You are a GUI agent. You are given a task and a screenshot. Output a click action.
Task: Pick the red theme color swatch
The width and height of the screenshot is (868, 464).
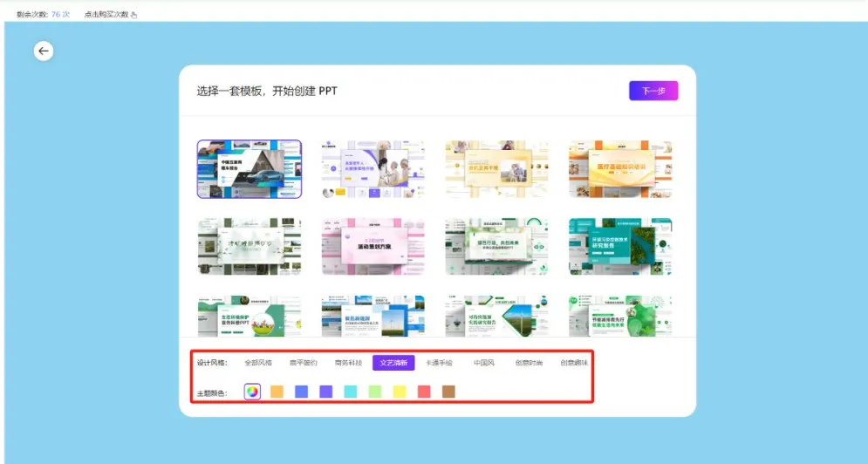[x=424, y=392]
